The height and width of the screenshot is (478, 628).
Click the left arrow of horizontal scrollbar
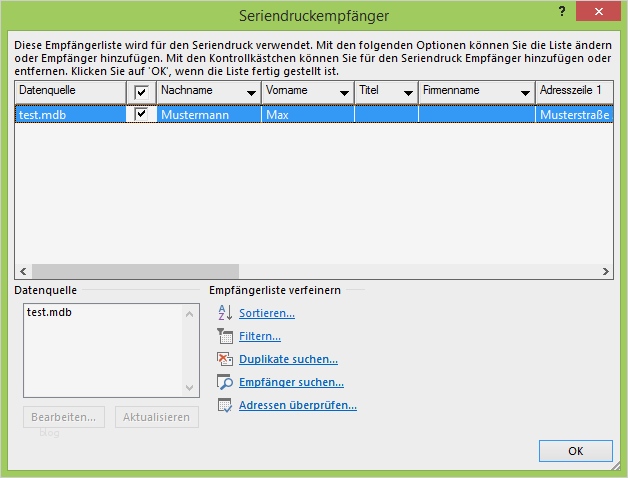(x=23, y=271)
